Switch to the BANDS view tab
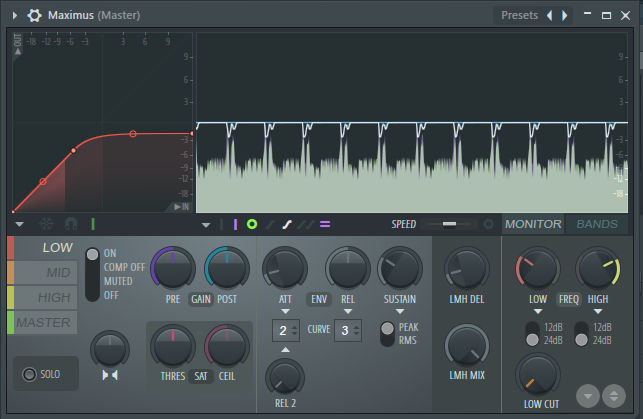This screenshot has width=643, height=419. [597, 224]
